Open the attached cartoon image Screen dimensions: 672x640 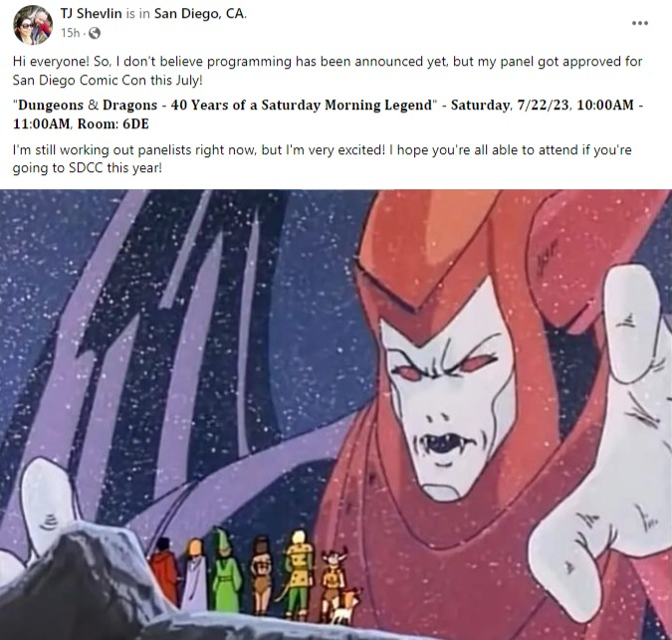point(336,415)
